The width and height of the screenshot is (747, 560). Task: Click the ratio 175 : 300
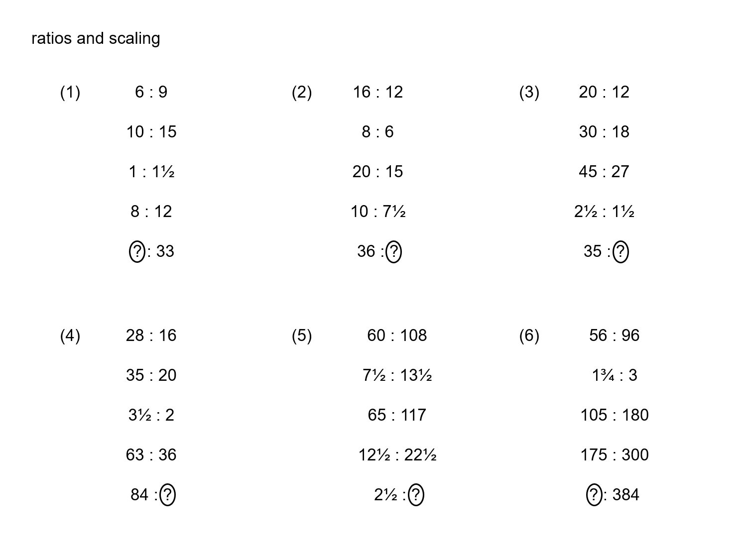point(615,455)
